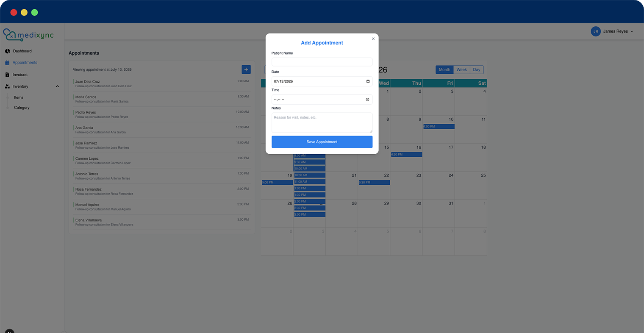Click the 3:00 PM calendar event
Screen dimensions: 644x333
[x=310, y=214]
